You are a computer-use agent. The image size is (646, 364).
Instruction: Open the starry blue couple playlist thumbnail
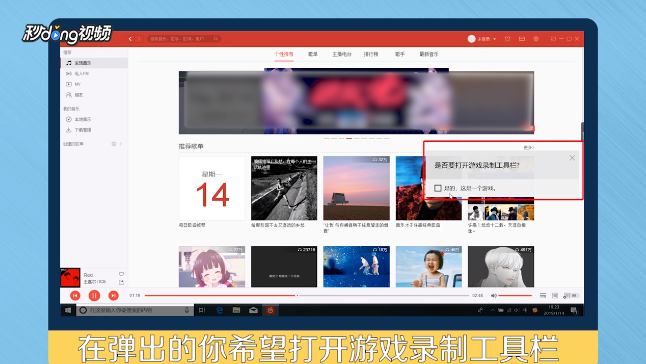[356, 267]
